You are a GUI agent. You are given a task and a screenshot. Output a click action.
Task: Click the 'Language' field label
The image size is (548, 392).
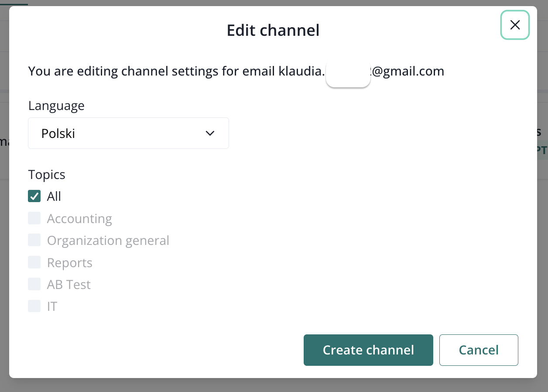pyautogui.click(x=56, y=106)
